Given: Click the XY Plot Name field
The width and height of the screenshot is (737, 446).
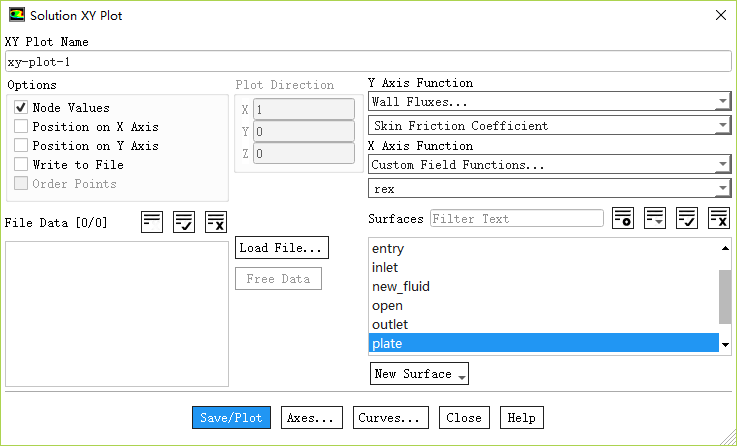Looking at the screenshot, I should [x=366, y=61].
